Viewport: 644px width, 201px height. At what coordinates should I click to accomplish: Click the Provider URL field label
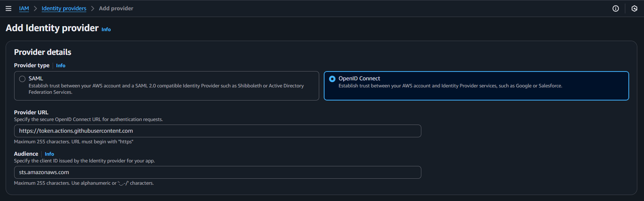click(x=31, y=112)
